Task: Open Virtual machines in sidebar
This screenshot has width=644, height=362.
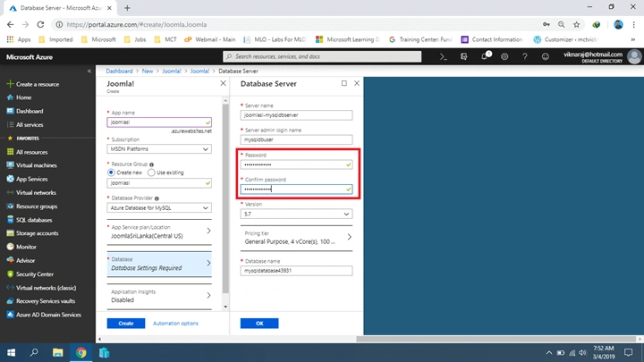Action: 31,165
